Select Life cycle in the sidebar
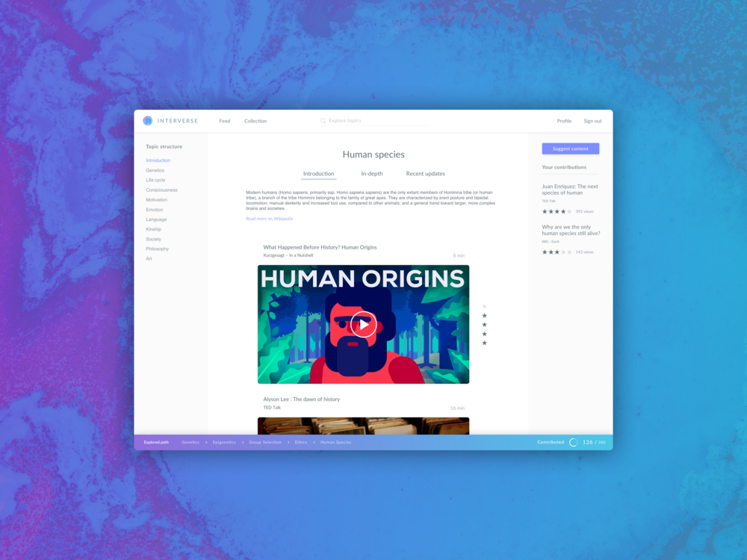Viewport: 747px width, 560px height. 156,180
